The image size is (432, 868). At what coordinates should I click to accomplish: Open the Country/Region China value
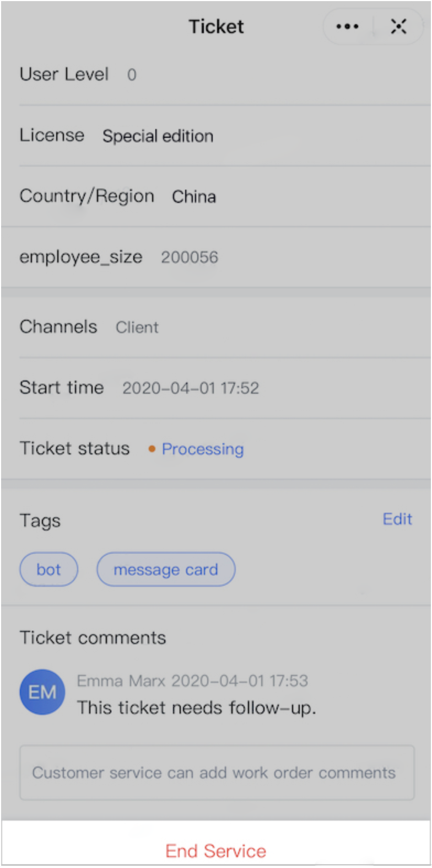(193, 196)
